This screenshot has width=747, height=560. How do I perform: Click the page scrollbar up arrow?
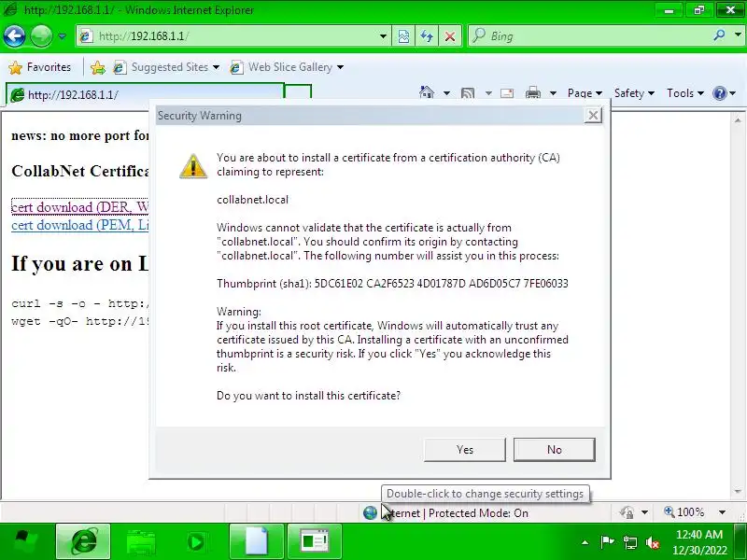738,120
